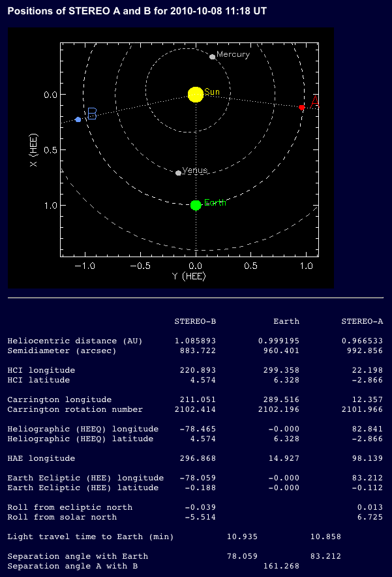Click the Carrington rotation number label
The image size is (392, 577).
pos(75,409)
